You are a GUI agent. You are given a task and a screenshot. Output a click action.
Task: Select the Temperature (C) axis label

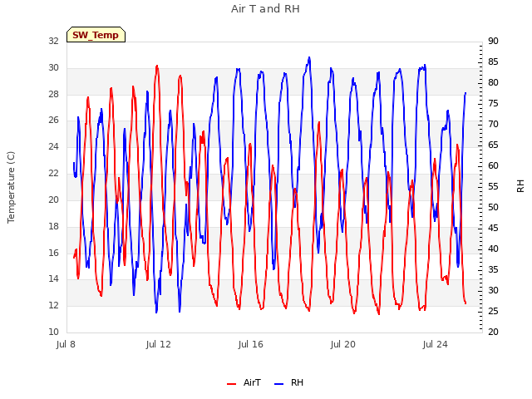[x=11, y=187]
